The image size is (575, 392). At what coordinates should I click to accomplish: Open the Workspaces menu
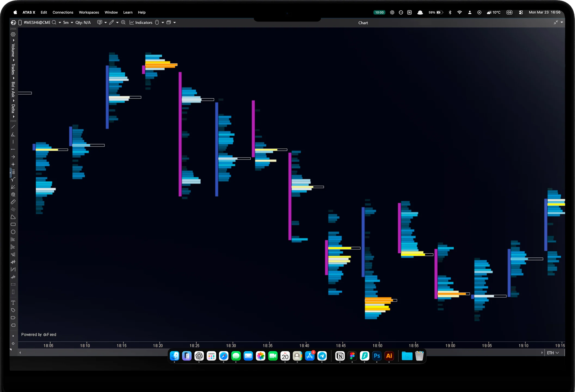coord(89,13)
